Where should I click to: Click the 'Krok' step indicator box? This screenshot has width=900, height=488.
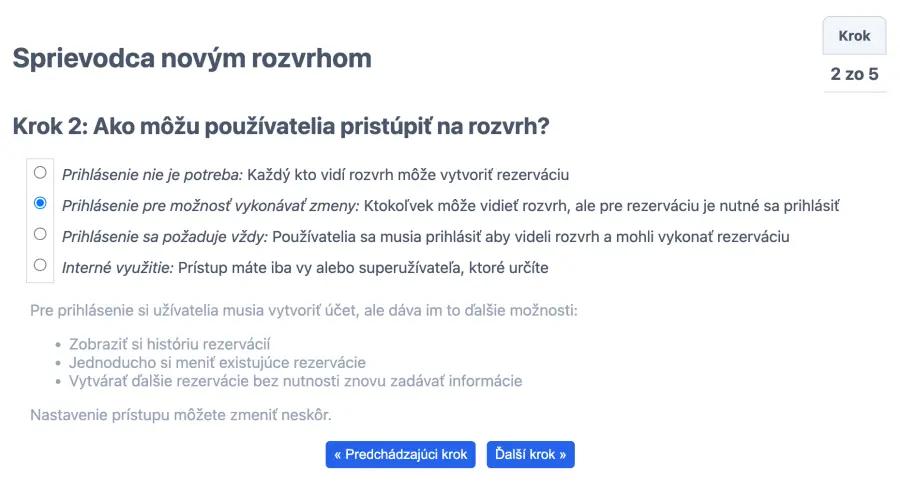coord(854,36)
